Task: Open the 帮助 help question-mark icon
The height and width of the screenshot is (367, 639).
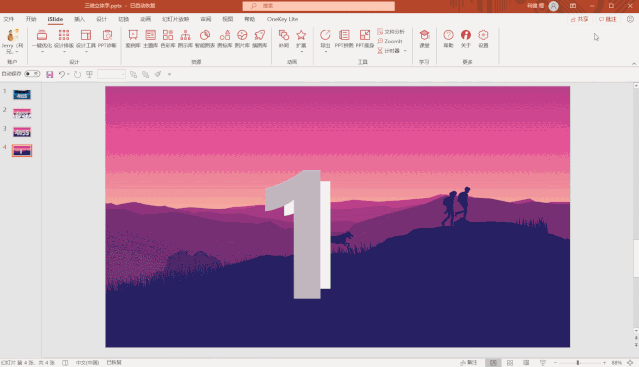Action: pos(448,39)
